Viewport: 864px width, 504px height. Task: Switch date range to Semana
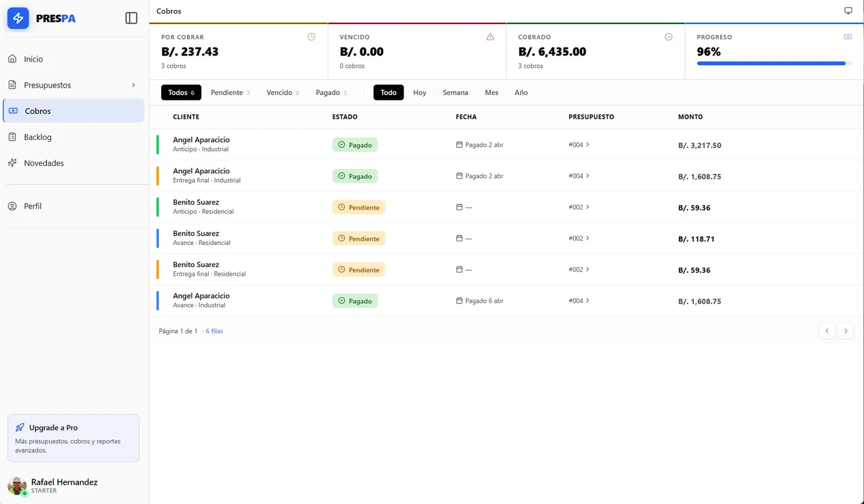tap(455, 93)
